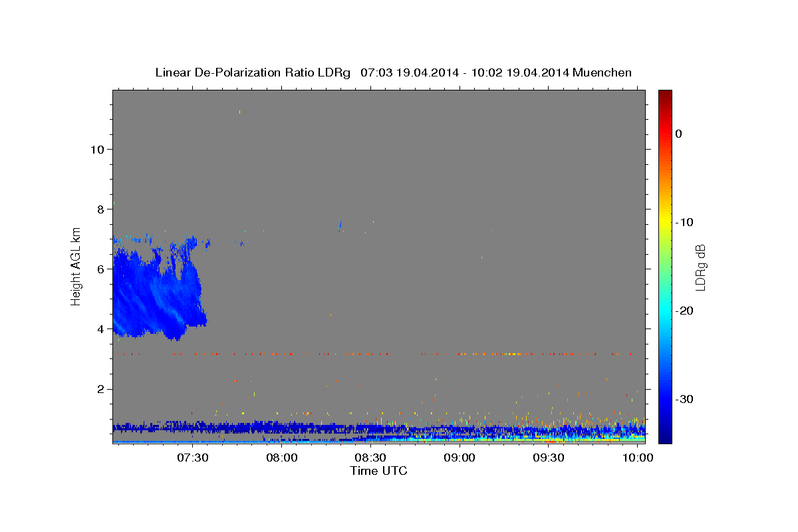Click the colorbar value 0

tap(679, 134)
